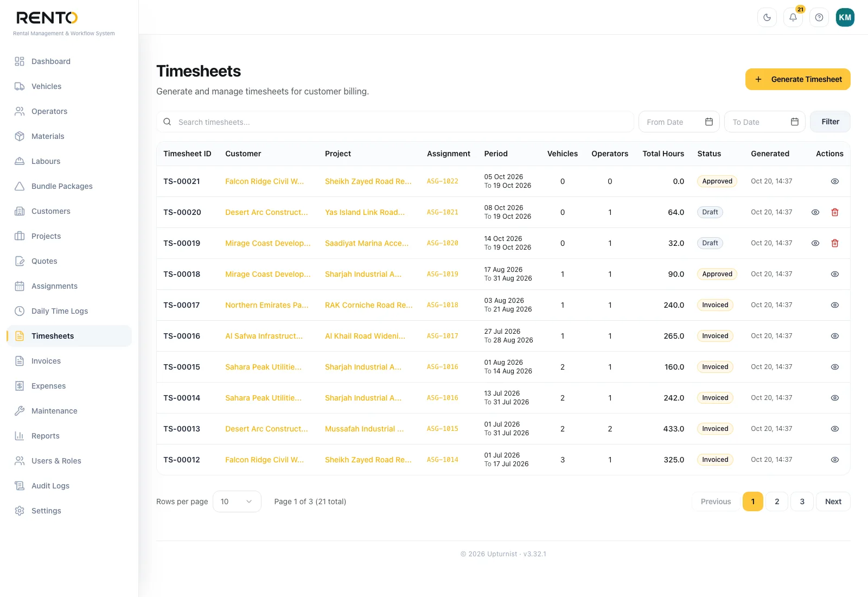Delete draft timesheet TS-00019 trash icon
868x597 pixels.
[x=835, y=243]
